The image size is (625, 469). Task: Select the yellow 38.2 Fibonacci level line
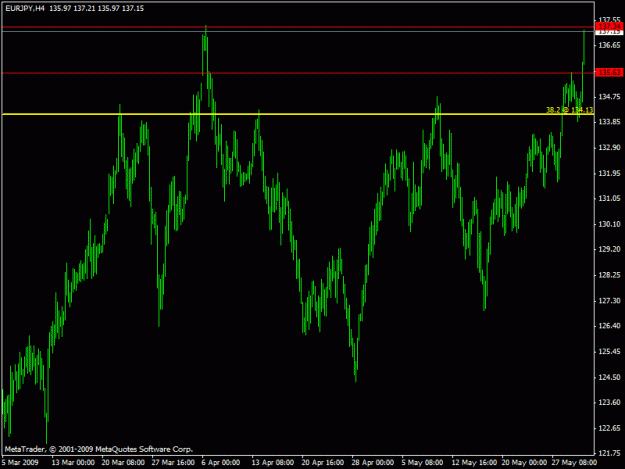pyautogui.click(x=298, y=114)
